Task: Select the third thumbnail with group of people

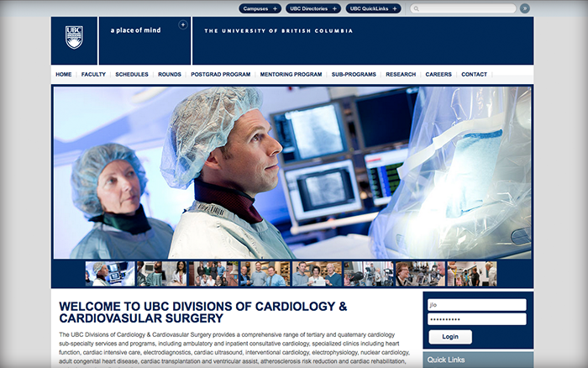Action: [213, 274]
